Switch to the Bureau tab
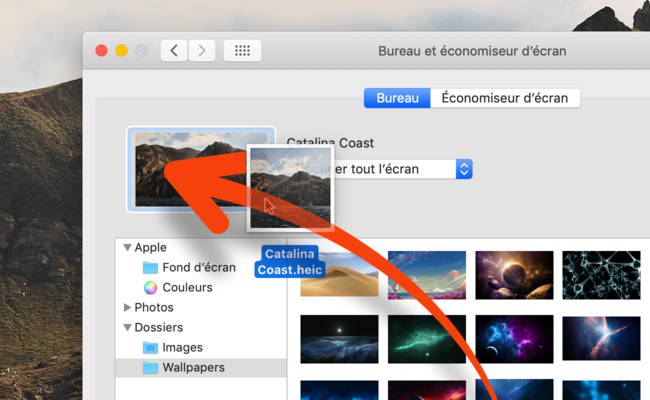 tap(397, 98)
